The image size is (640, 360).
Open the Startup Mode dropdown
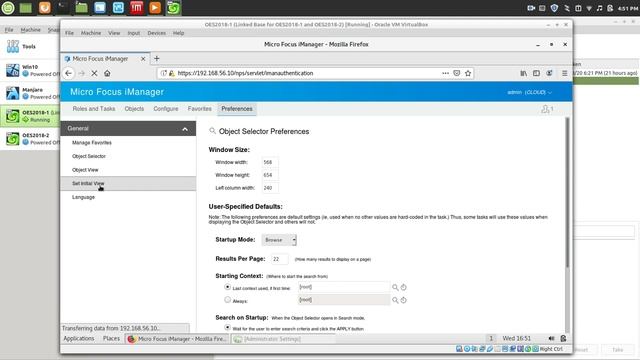279,240
